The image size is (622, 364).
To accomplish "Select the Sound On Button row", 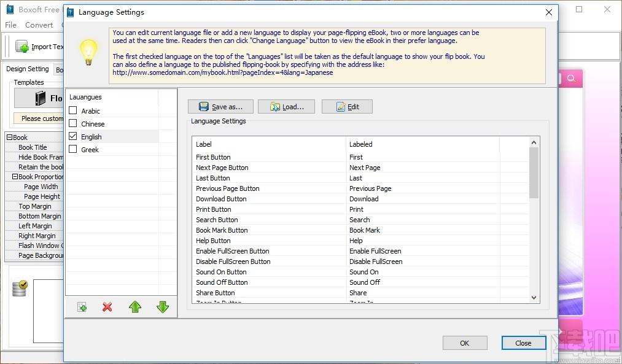I will [360, 272].
